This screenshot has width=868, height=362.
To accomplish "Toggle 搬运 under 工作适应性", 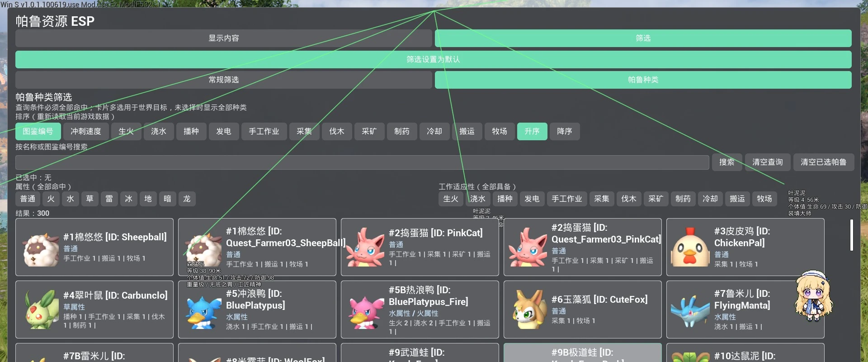I will click(737, 199).
